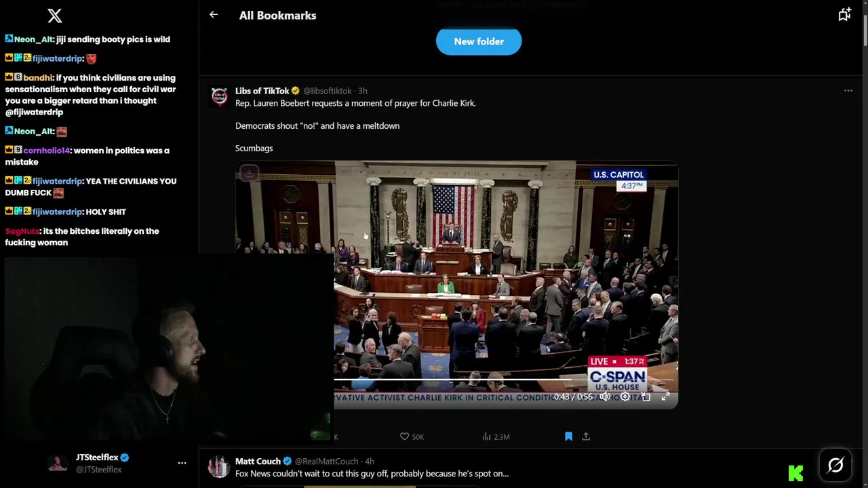
Task: Click the page scrollbar on right edge
Action: point(864,27)
